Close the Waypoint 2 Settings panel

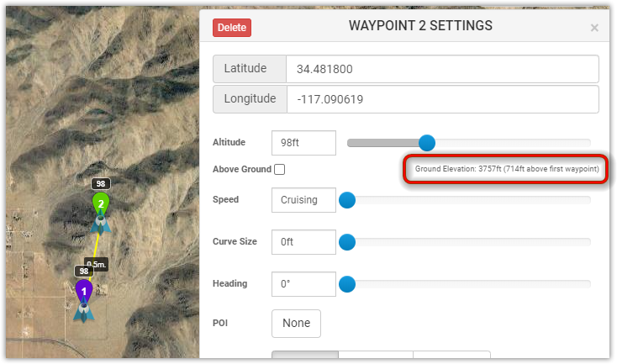tap(594, 28)
